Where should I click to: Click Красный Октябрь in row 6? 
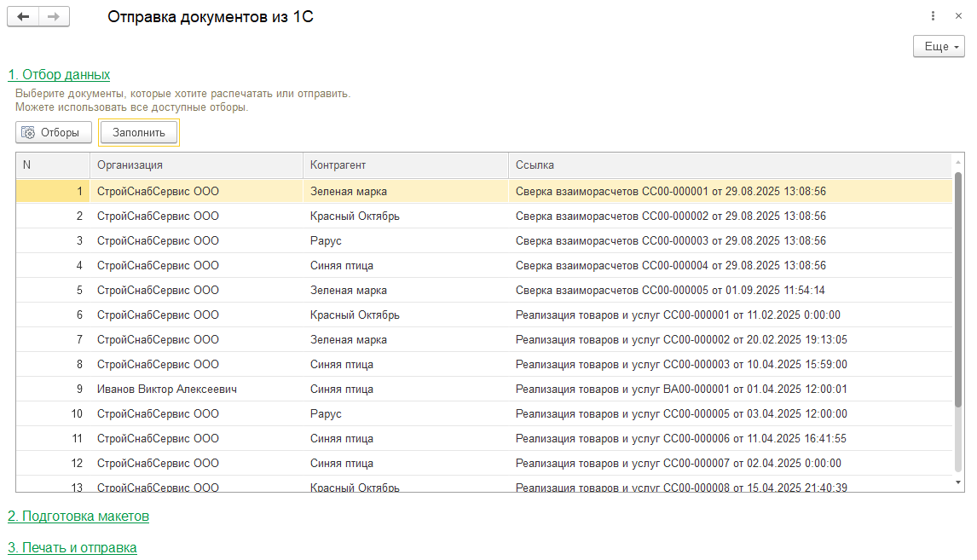[406, 315]
